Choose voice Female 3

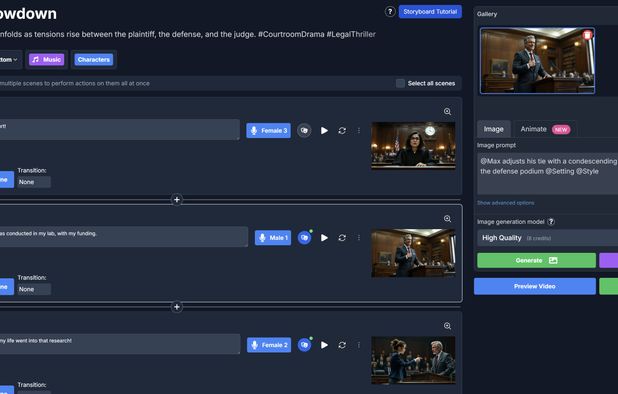pyautogui.click(x=268, y=130)
